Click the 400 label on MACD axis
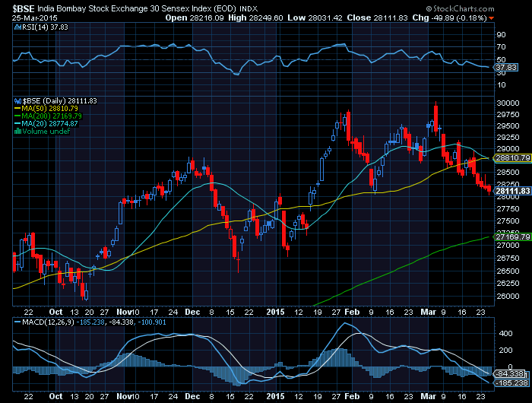Viewport: 532px width, 403px height. tap(505, 333)
